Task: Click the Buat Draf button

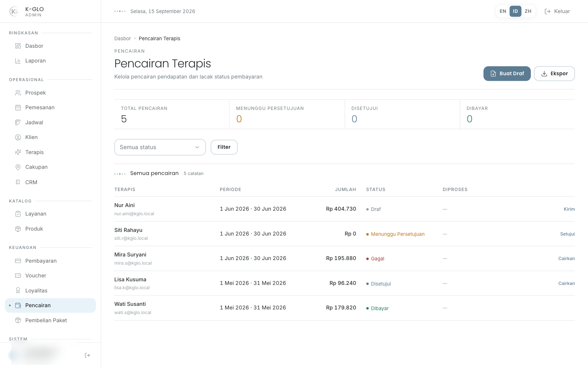Action: click(507, 74)
